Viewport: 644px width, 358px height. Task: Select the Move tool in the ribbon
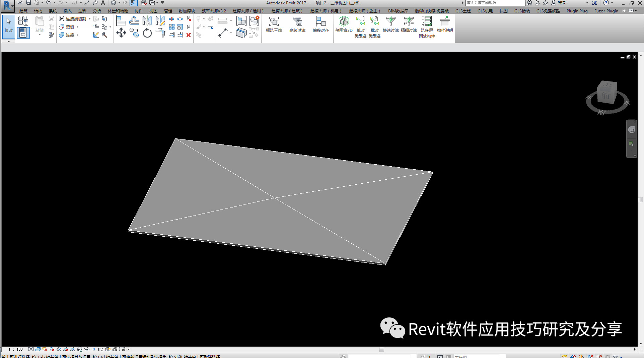click(x=121, y=33)
